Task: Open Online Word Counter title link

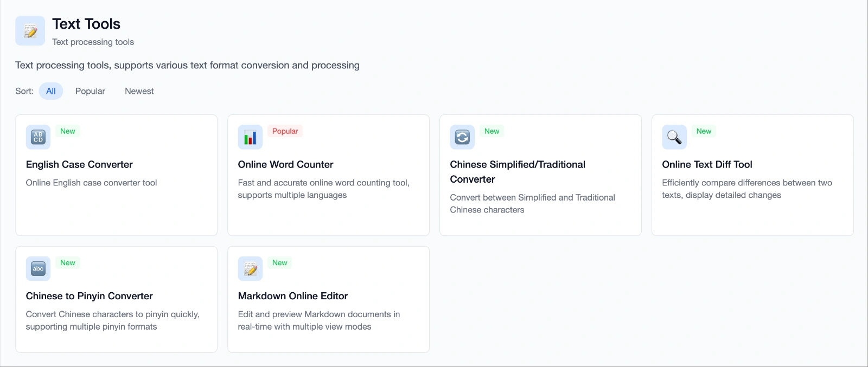Action: [285, 164]
